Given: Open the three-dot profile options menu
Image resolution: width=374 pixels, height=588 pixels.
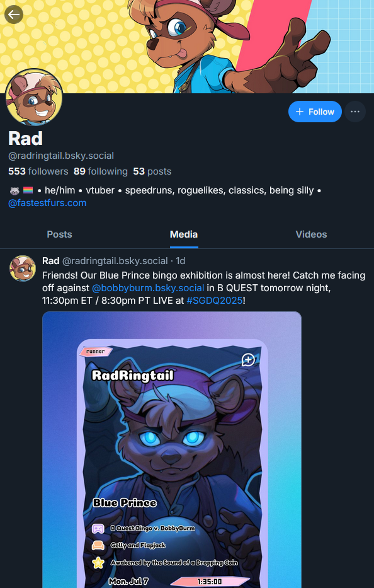Looking at the screenshot, I should click(355, 112).
